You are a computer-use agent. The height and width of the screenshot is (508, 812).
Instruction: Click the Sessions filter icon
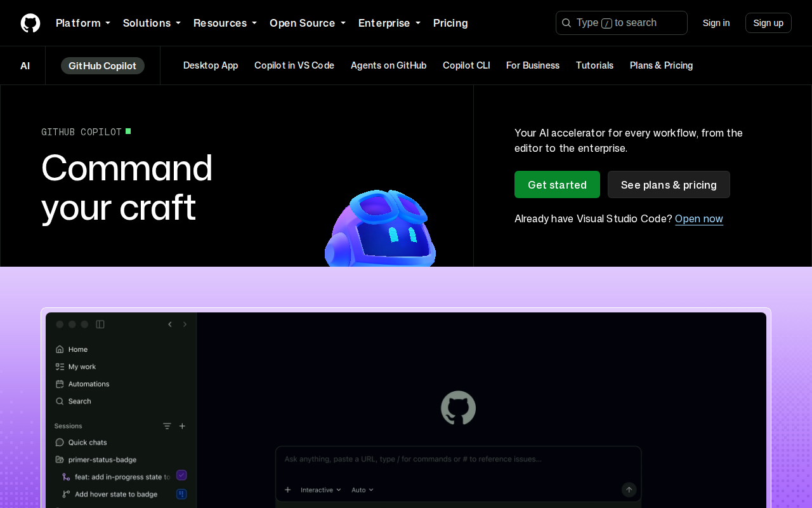click(x=167, y=426)
